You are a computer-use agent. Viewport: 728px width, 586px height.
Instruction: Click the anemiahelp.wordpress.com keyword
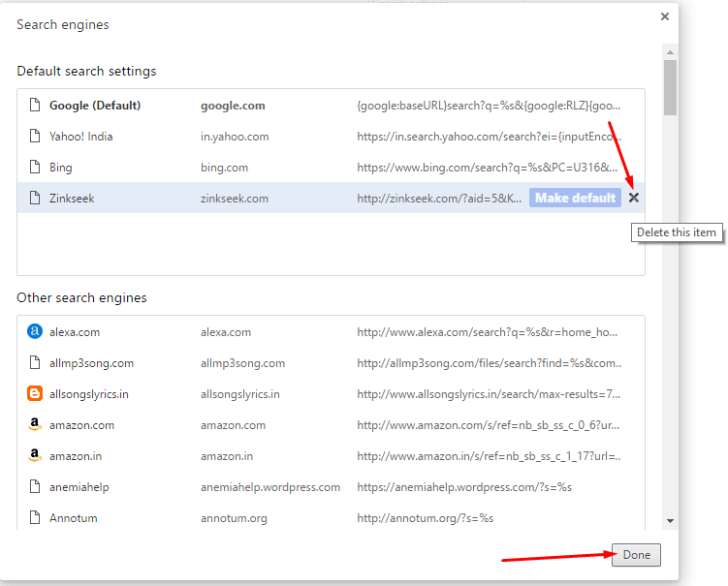(270, 487)
